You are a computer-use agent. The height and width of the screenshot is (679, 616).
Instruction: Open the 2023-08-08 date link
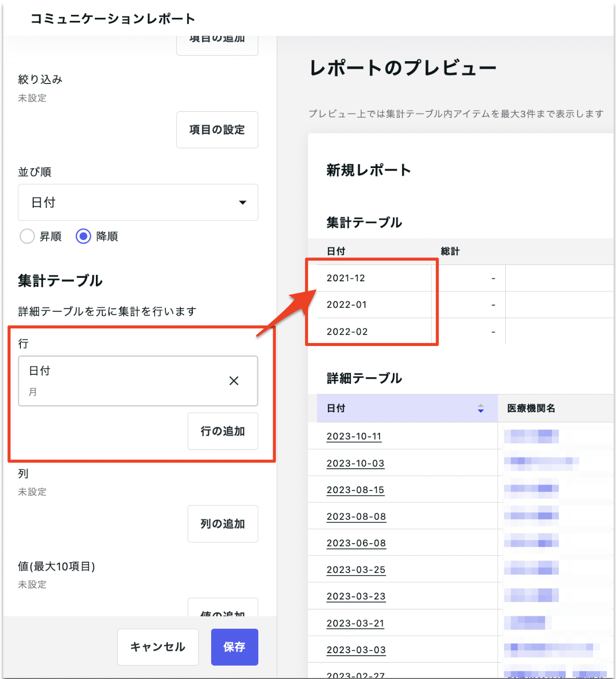pos(356,516)
